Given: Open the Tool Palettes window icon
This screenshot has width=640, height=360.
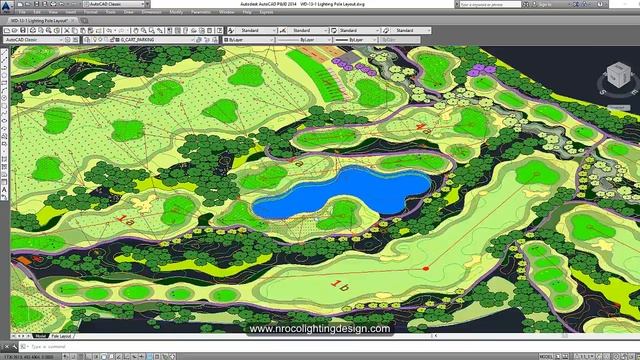Looking at the screenshot, I should pos(185,31).
